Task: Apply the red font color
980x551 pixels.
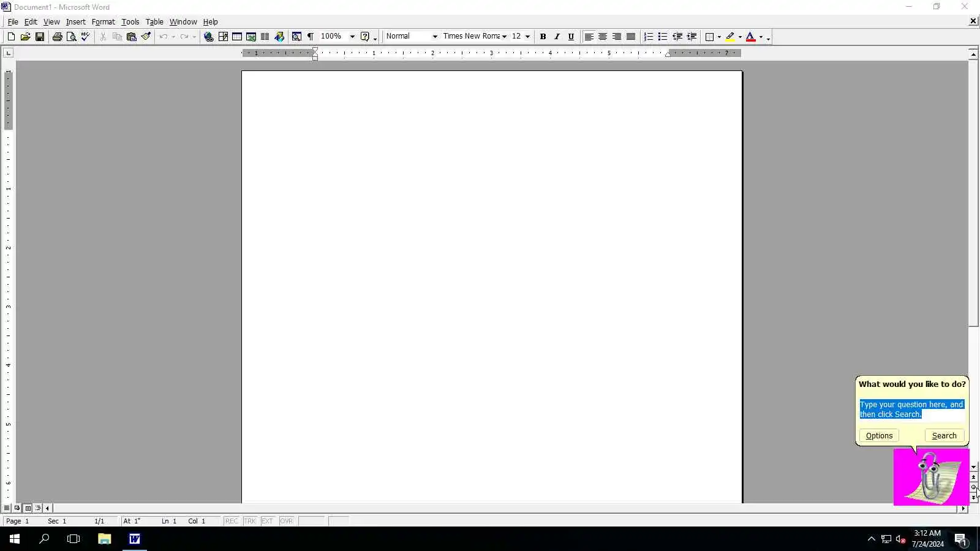Action: coord(751,37)
